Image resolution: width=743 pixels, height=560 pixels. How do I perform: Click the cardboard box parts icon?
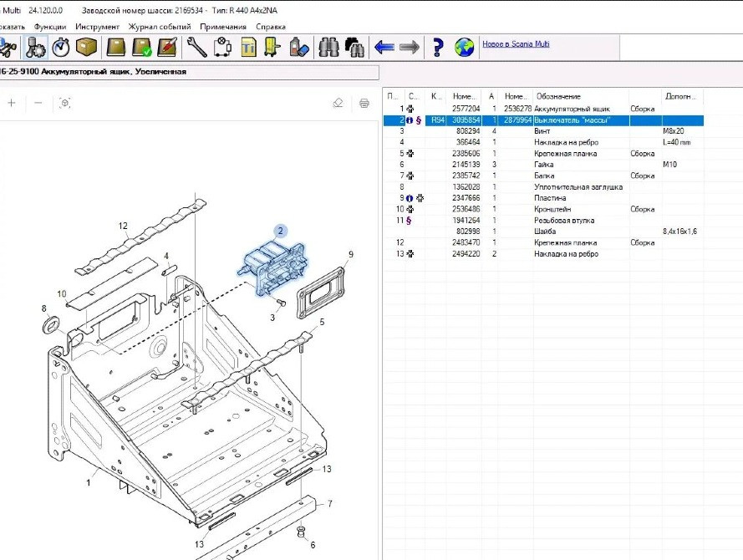tap(86, 48)
